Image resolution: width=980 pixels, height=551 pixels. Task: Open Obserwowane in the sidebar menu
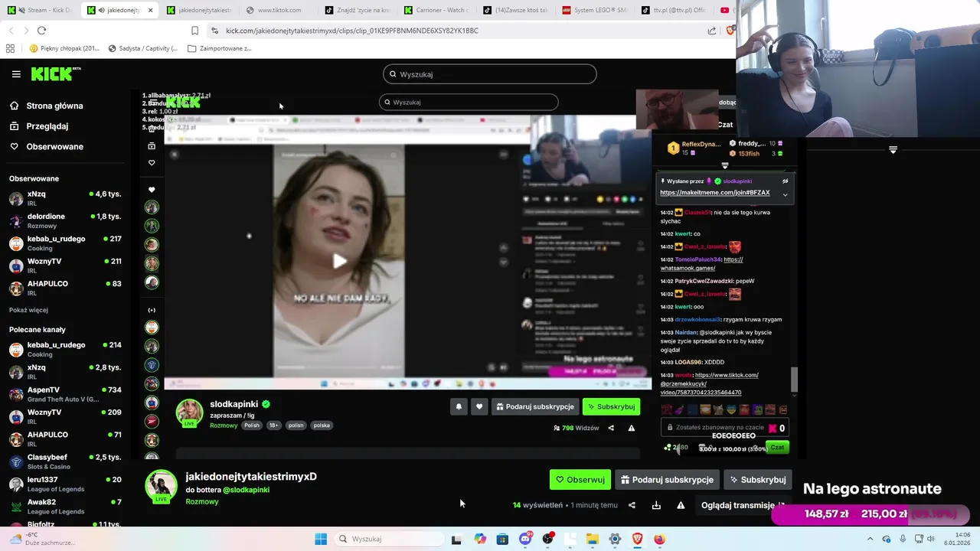(54, 146)
